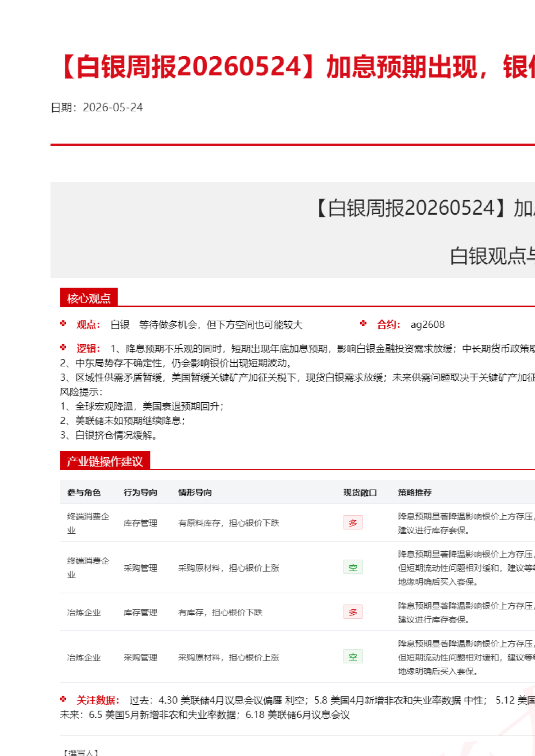Click the red 逻辑 label
This screenshot has width=535, height=756.
tap(88, 348)
